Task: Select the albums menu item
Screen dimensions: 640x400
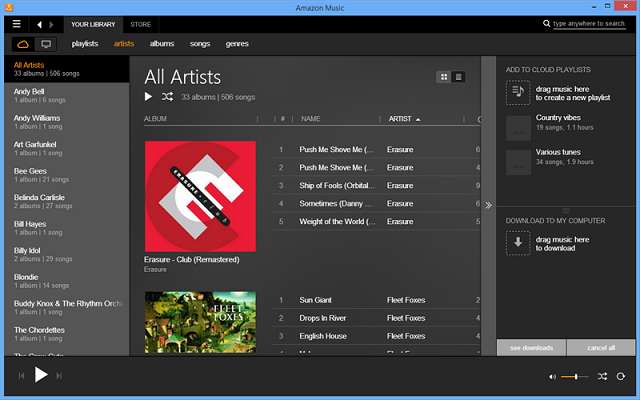Action: point(162,44)
